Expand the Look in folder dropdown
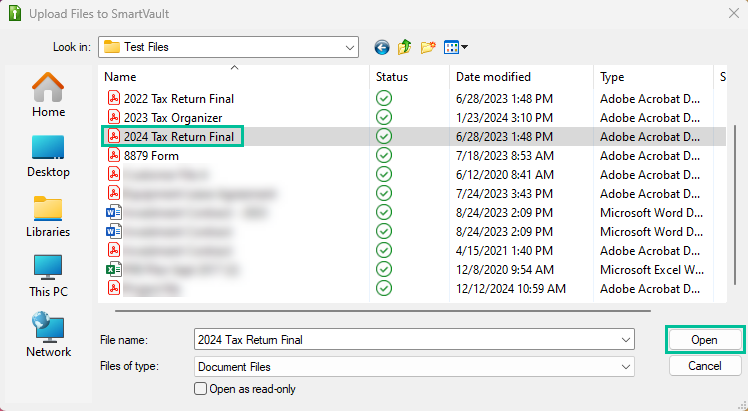This screenshot has width=748, height=411. (349, 47)
